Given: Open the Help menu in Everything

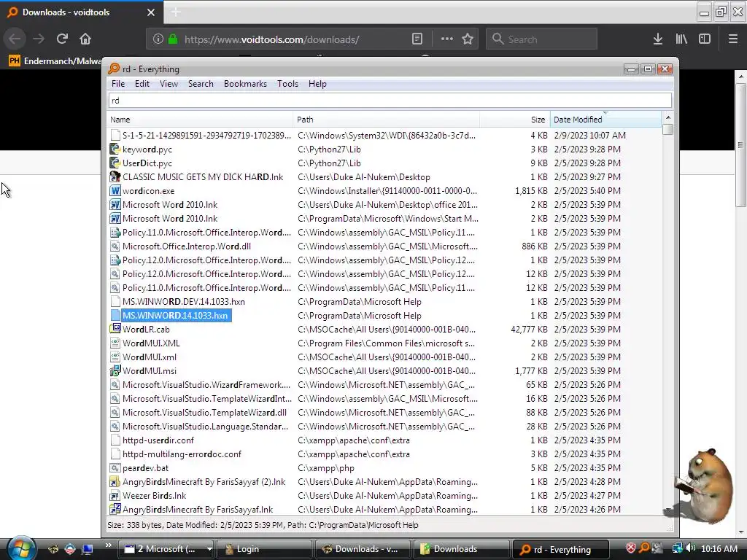Looking at the screenshot, I should pyautogui.click(x=317, y=84).
